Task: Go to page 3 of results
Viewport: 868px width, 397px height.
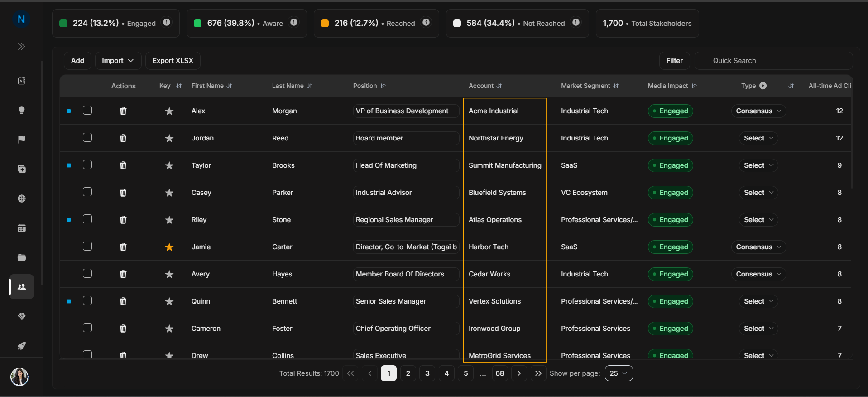Action: tap(427, 373)
